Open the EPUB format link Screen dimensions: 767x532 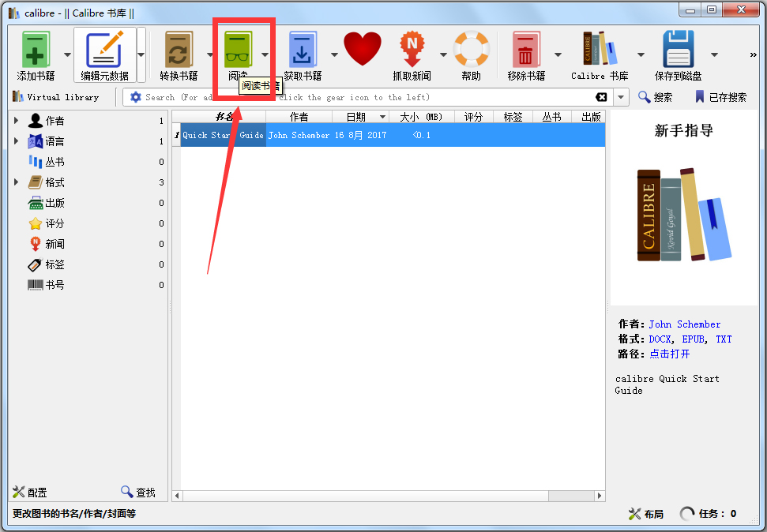coord(693,339)
